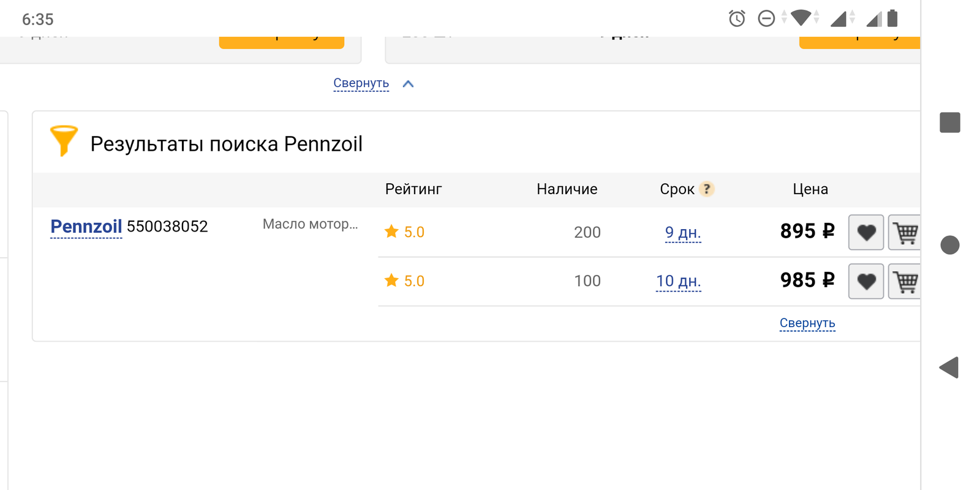Sort by the Рейтинг column header
This screenshot has height=490, width=980.
tap(413, 189)
